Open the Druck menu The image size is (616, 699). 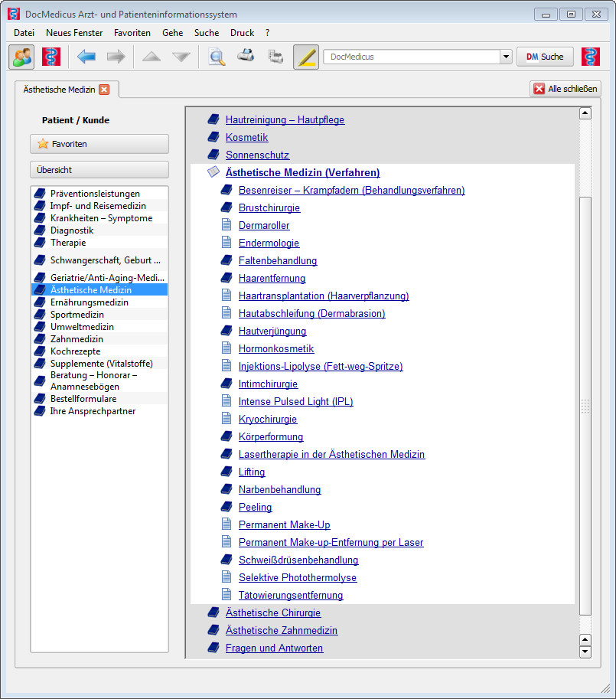[243, 33]
